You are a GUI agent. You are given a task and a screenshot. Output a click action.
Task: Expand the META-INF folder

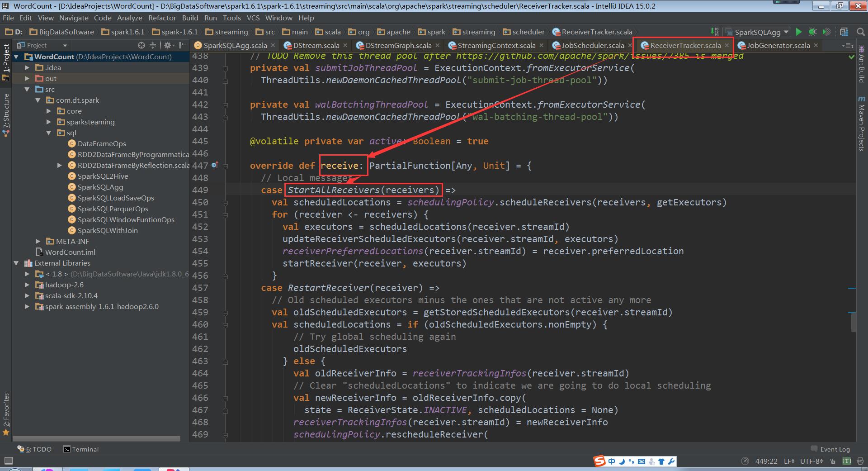click(x=38, y=241)
